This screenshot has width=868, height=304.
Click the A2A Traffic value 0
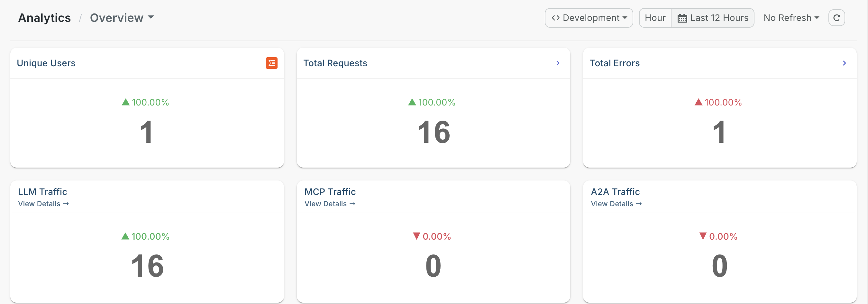pyautogui.click(x=720, y=266)
